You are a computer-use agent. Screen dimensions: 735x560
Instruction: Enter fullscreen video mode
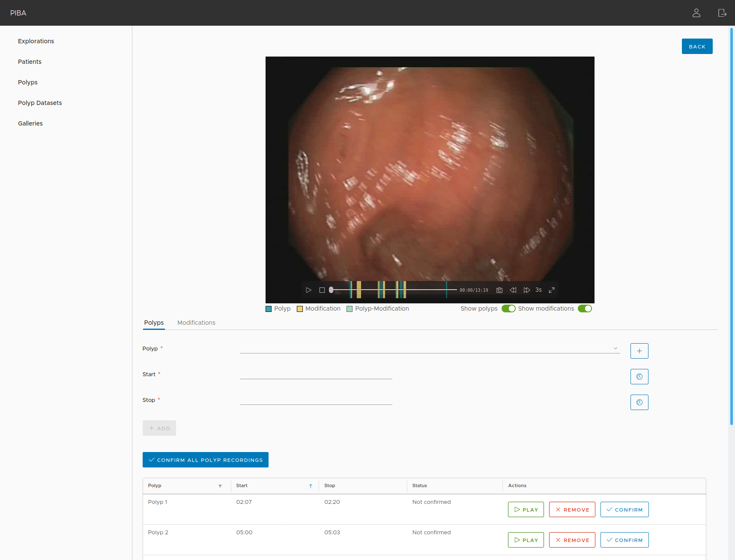[x=552, y=290]
